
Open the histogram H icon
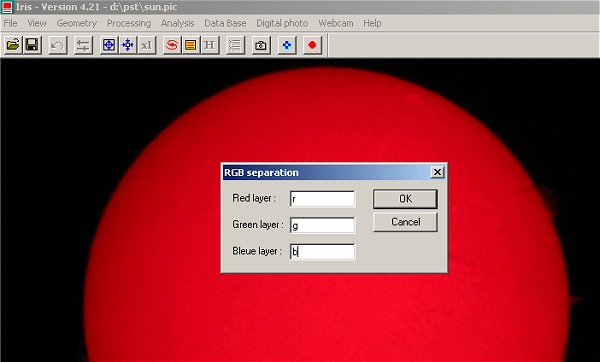click(210, 45)
